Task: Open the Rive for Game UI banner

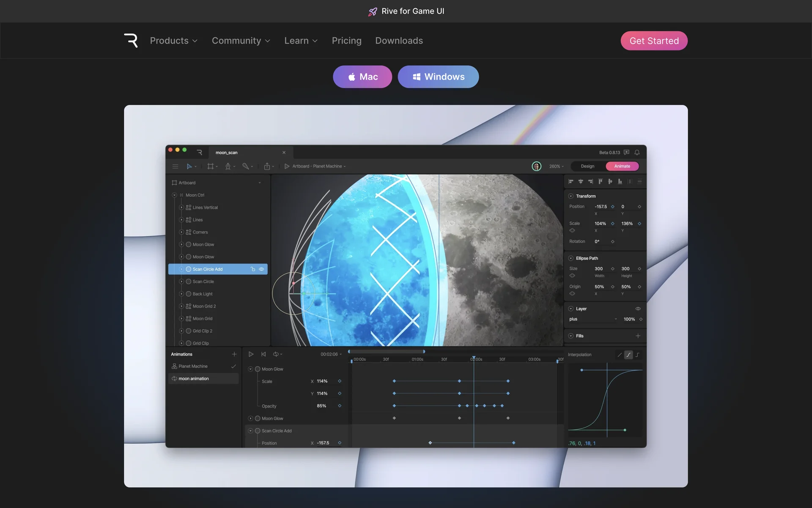Action: [x=406, y=11]
